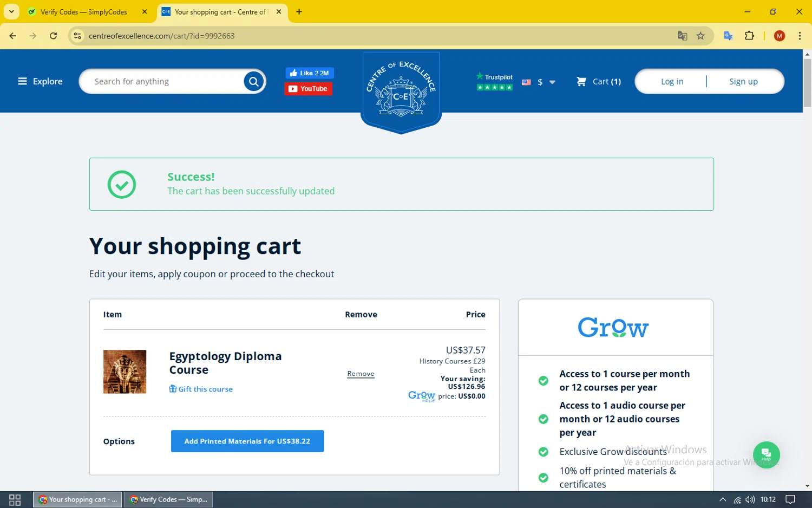Click the Sign up link
Viewport: 812px width, 508px height.
point(743,82)
